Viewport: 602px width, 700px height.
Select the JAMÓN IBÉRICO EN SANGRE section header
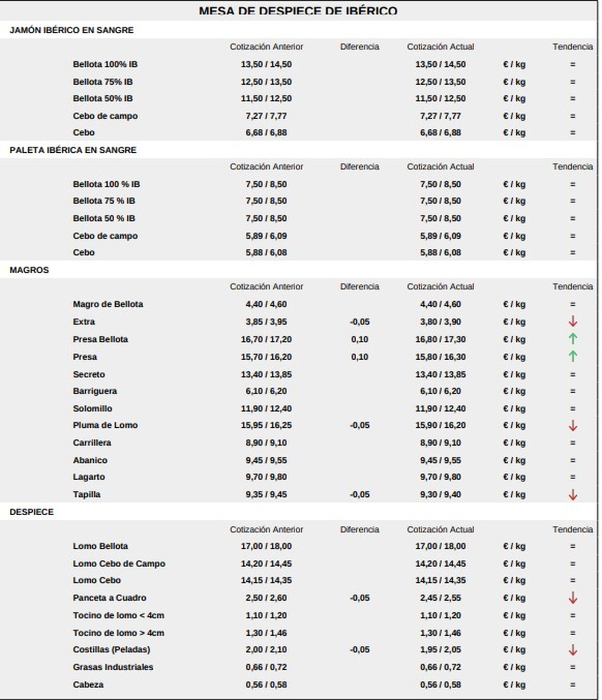click(71, 30)
